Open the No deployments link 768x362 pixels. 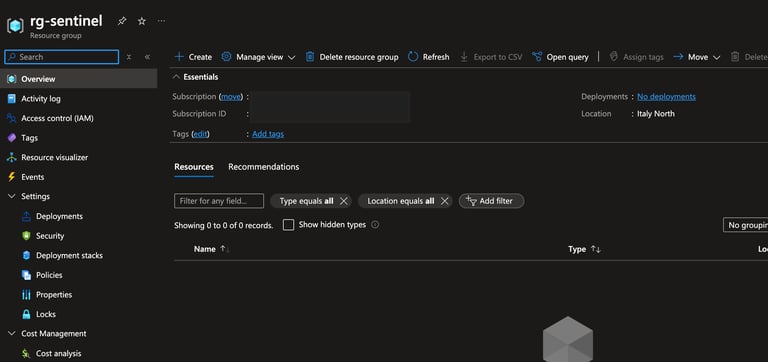pyautogui.click(x=666, y=97)
